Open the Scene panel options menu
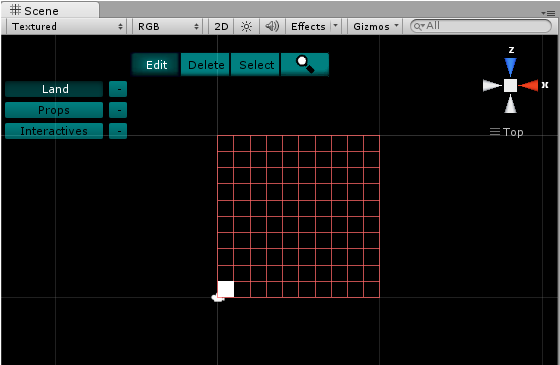Screen dimensions: 560x365 point(548,13)
